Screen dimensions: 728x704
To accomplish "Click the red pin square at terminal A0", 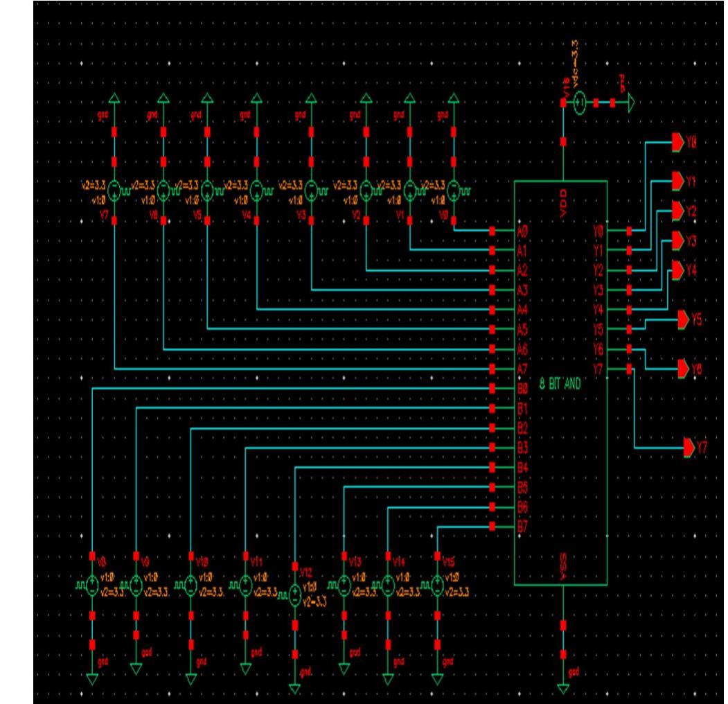I will [492, 231].
